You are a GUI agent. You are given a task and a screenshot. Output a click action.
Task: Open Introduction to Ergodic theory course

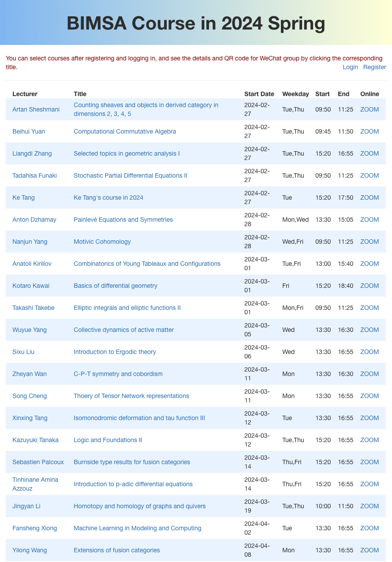(115, 352)
